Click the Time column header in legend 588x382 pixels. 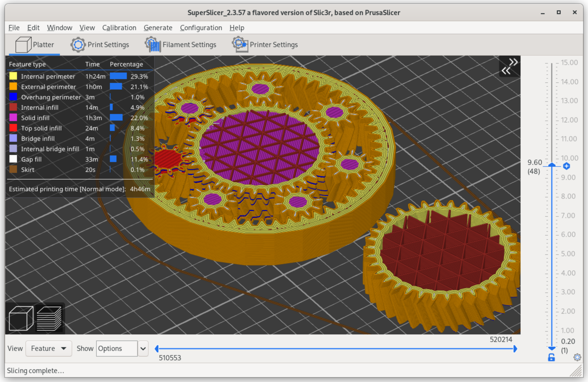92,64
